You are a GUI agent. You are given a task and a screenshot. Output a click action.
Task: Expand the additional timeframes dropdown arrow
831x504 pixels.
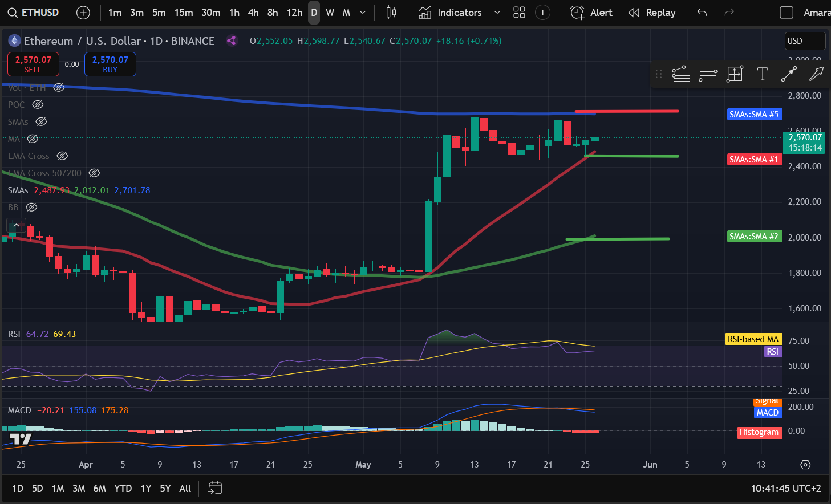[x=363, y=13]
